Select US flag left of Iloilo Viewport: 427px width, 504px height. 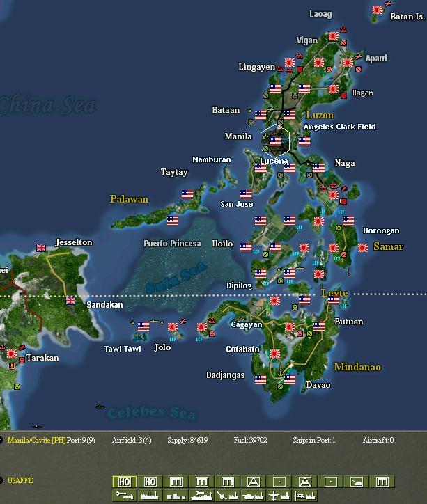246,247
